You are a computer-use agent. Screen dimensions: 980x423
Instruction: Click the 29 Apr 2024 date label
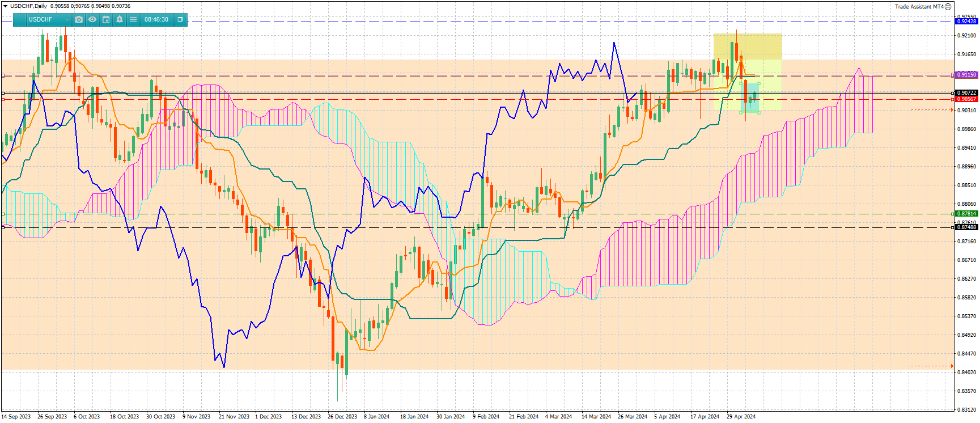[741, 417]
